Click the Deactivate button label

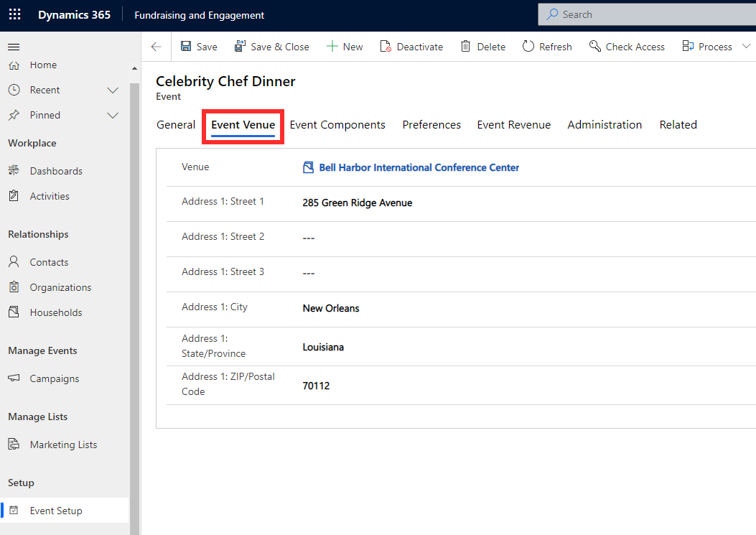(x=420, y=47)
